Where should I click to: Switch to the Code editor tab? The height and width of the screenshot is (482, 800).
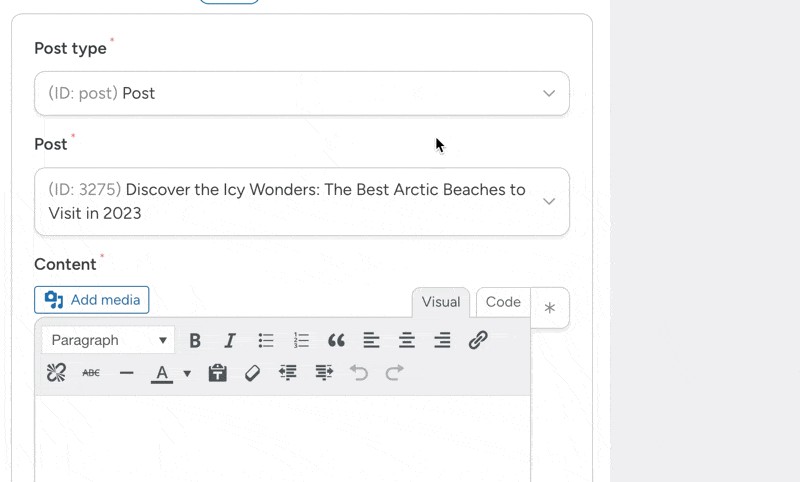click(x=503, y=302)
